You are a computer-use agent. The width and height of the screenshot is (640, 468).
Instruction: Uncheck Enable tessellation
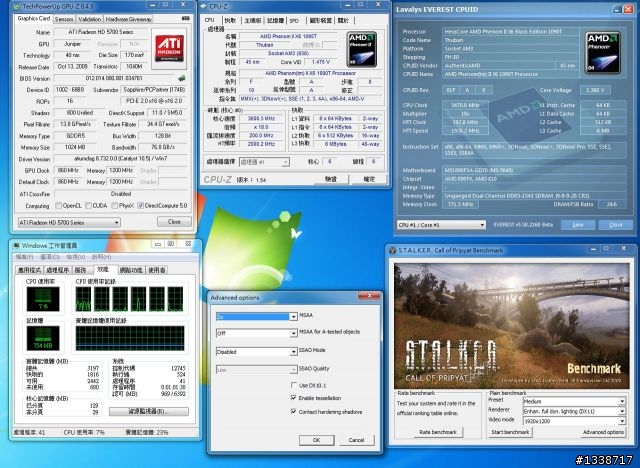(x=293, y=397)
